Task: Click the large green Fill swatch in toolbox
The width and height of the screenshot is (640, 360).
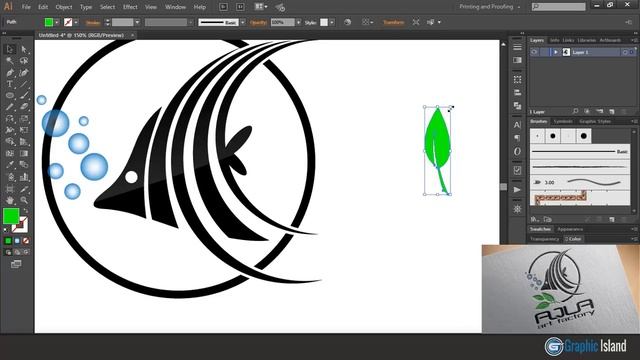Action: click(11, 216)
